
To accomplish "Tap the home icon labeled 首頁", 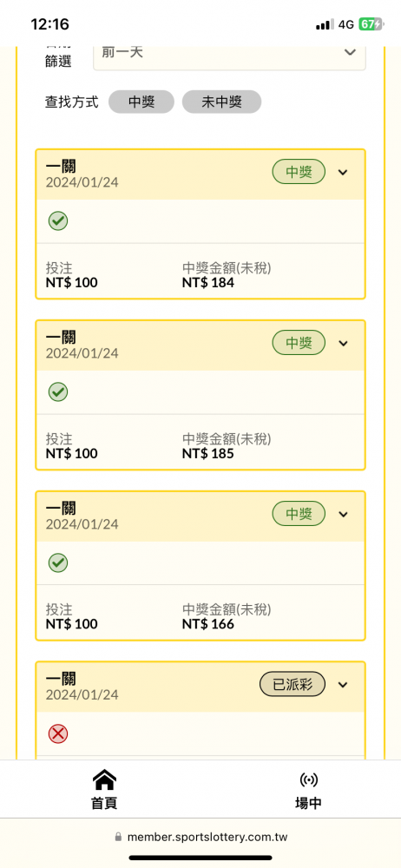I will (x=104, y=780).
